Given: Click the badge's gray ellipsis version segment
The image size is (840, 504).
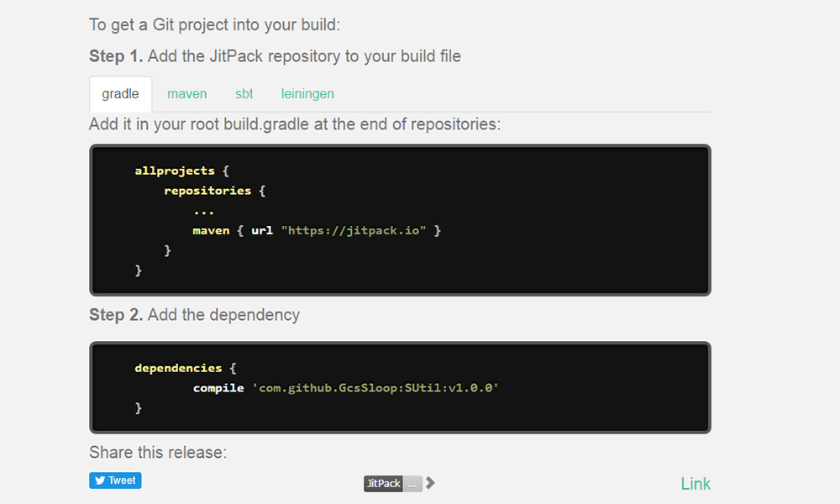Looking at the screenshot, I should (x=412, y=484).
